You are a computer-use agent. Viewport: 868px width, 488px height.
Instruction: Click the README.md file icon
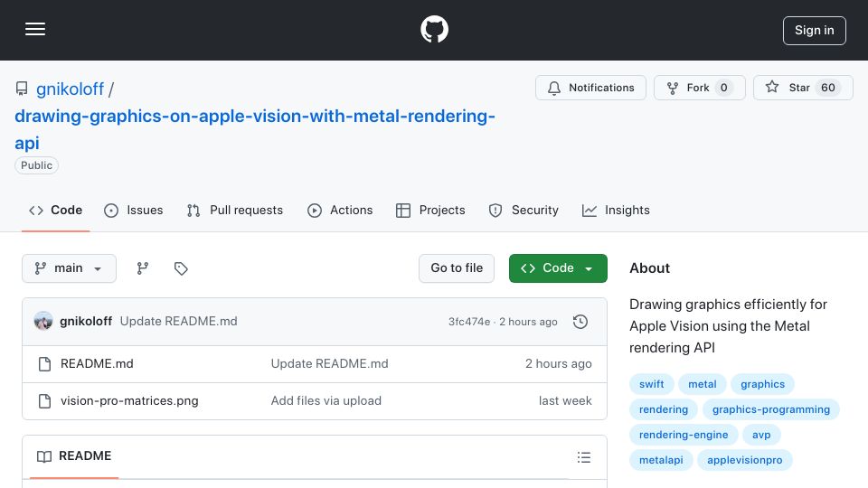45,364
